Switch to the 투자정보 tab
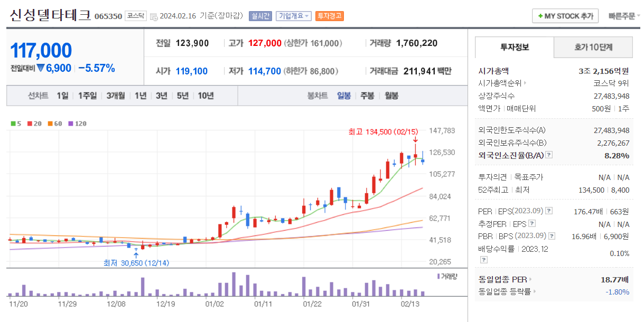 pos(515,47)
